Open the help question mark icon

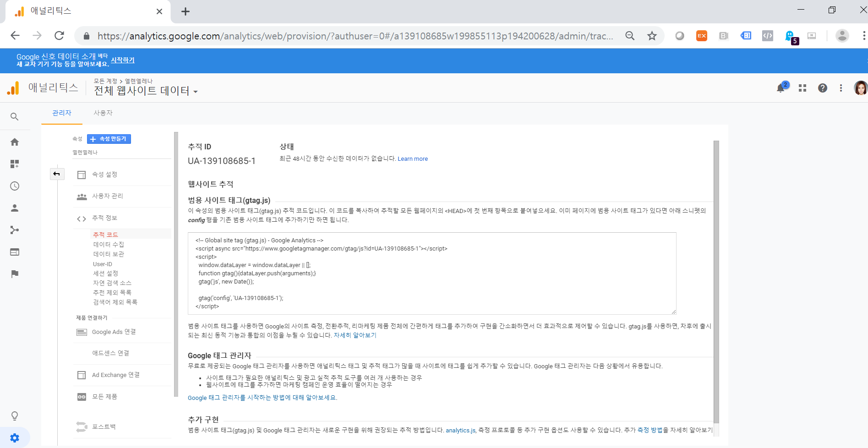click(x=823, y=88)
